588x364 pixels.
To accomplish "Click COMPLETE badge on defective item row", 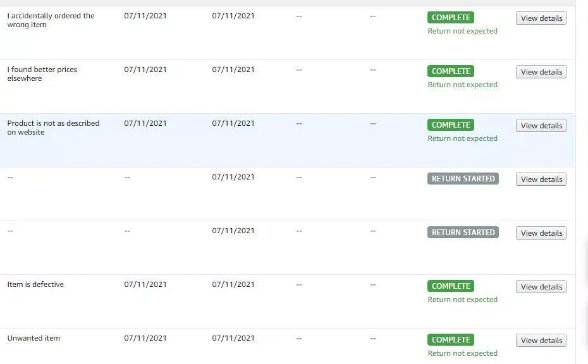I will (x=451, y=286).
